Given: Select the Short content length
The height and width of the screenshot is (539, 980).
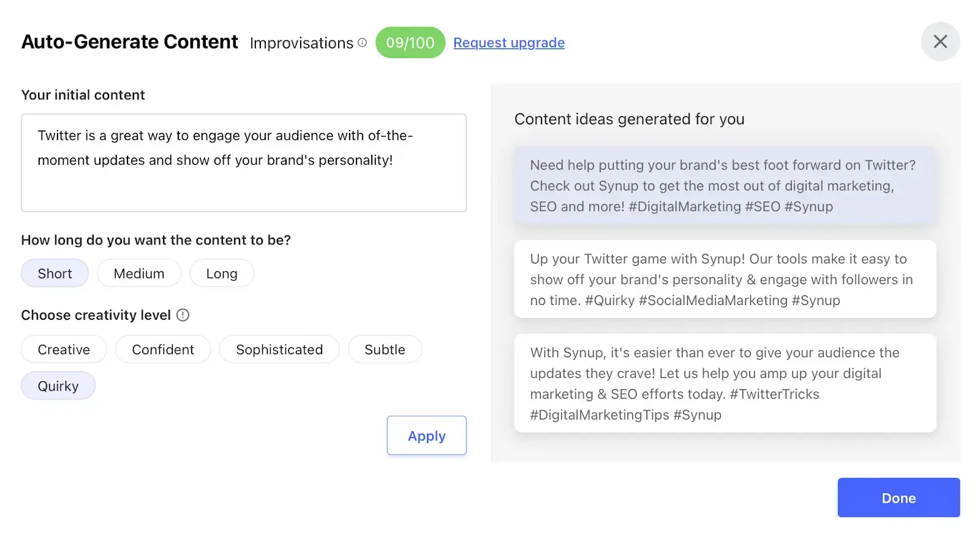Looking at the screenshot, I should coord(55,274).
